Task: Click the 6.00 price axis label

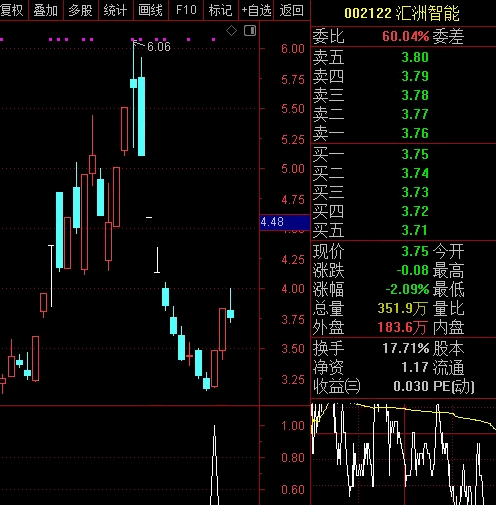Action: 293,49
